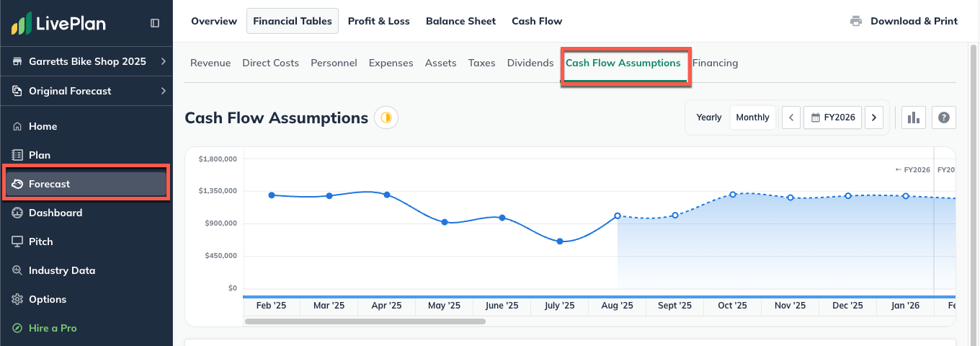Go to previous fiscal year arrow
This screenshot has height=346, width=980.
coord(791,117)
